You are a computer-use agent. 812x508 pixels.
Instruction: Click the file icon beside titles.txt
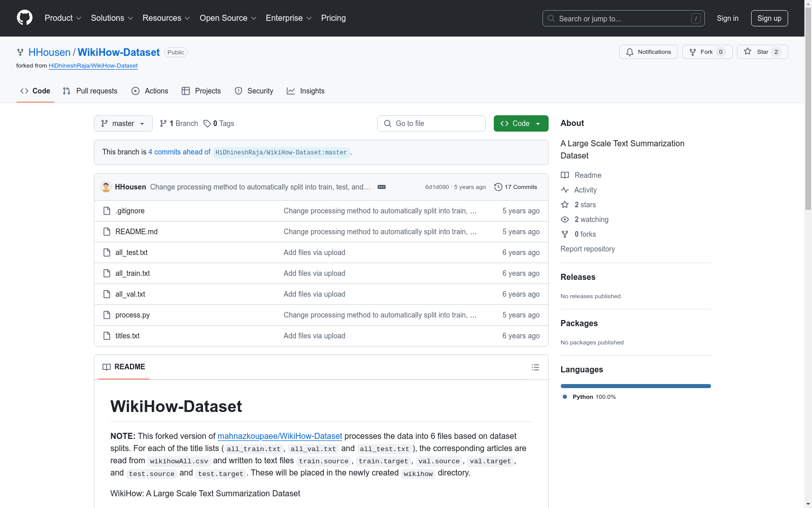[107, 336]
